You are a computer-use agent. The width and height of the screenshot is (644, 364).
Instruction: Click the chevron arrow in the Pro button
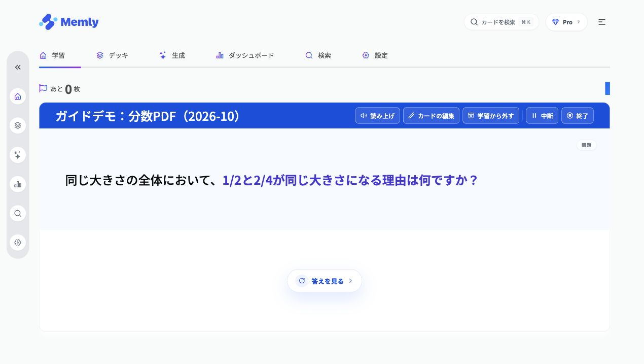(x=579, y=22)
